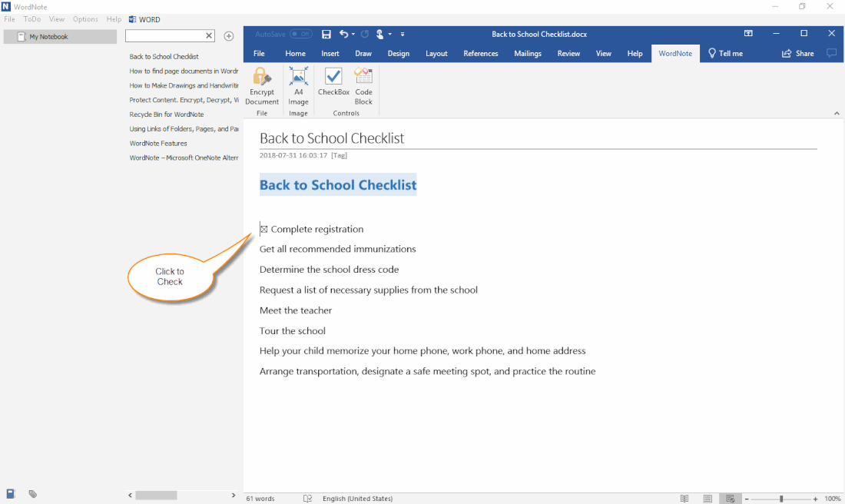The image size is (845, 504).
Task: Click the Share button
Action: [x=798, y=54]
